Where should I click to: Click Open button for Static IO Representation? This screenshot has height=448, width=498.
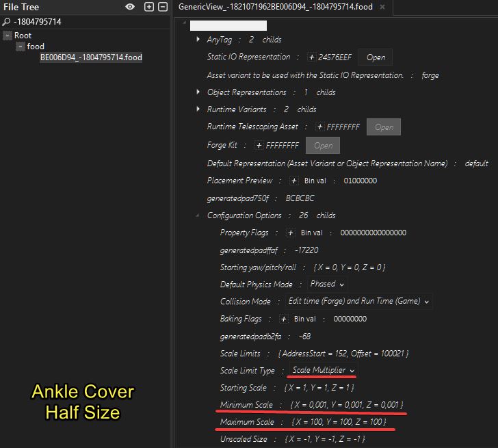pyautogui.click(x=376, y=57)
